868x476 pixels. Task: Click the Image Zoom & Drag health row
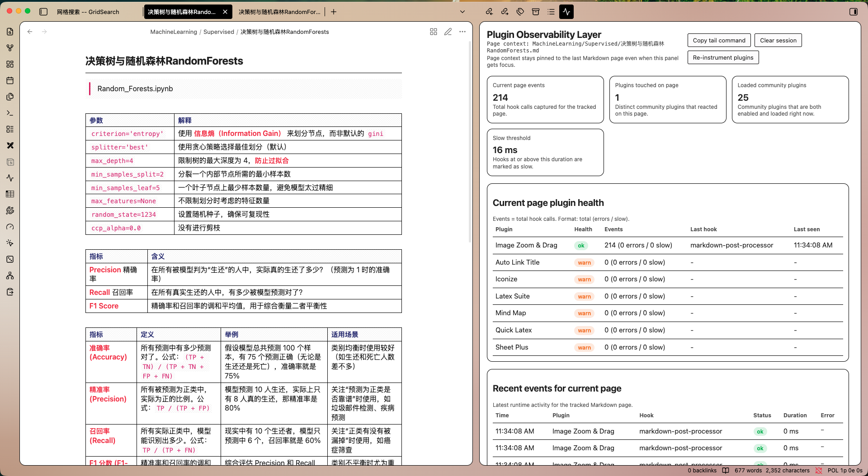pos(668,245)
